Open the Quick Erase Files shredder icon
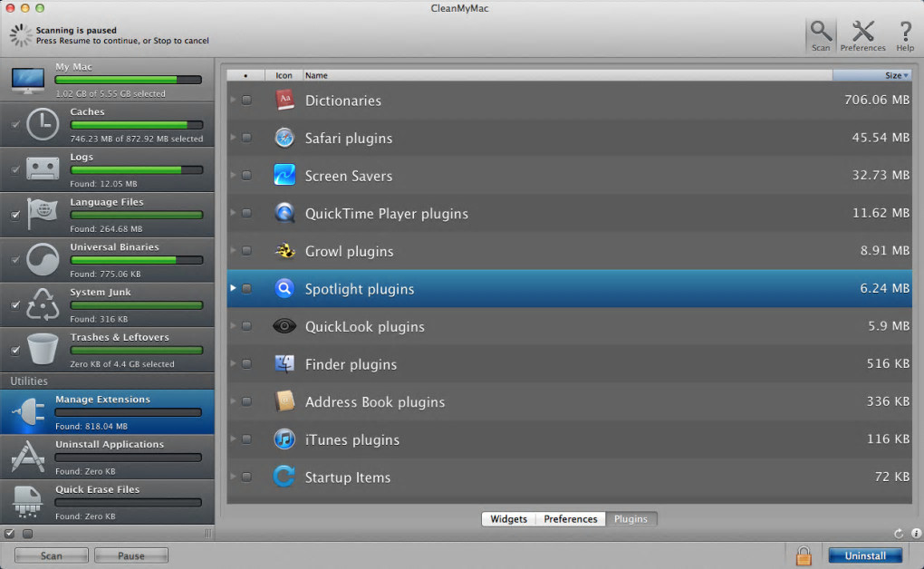This screenshot has height=569, width=924. coord(28,502)
